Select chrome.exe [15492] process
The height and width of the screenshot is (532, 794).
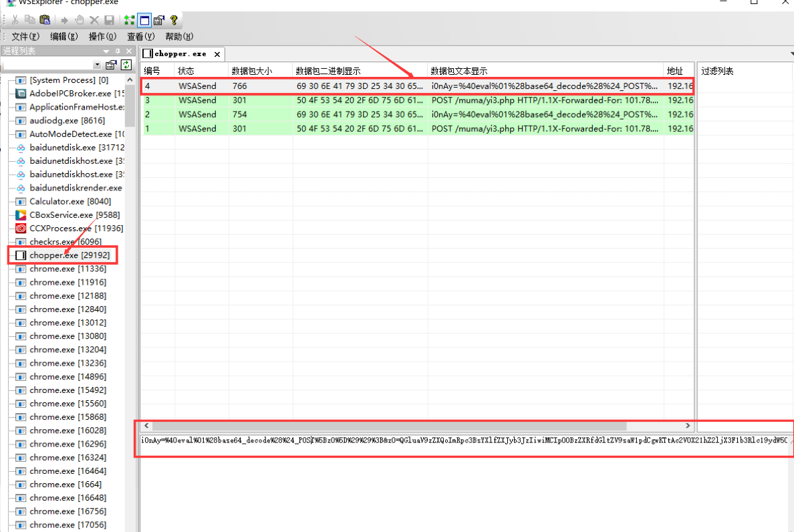[68, 390]
